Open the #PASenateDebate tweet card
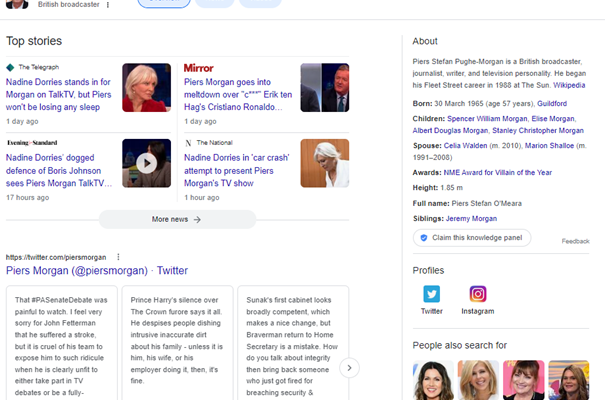Image resolution: width=605 pixels, height=400 pixels. pos(62,343)
